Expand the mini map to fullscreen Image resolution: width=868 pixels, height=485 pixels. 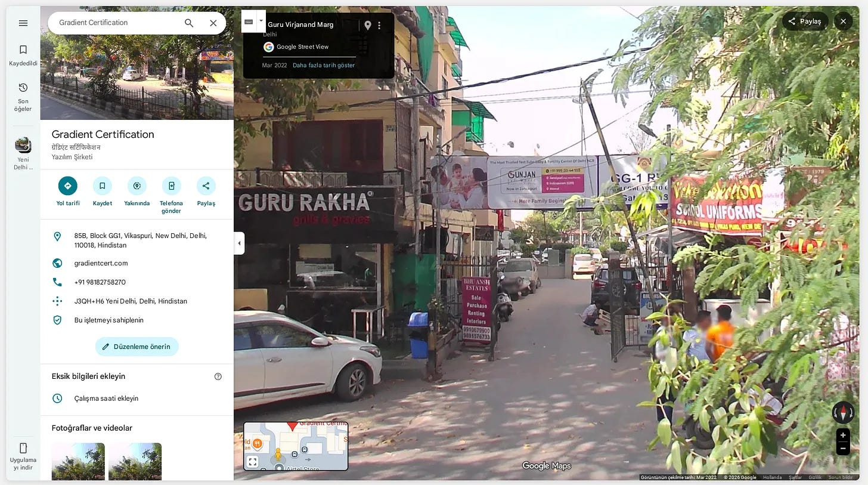tap(253, 462)
